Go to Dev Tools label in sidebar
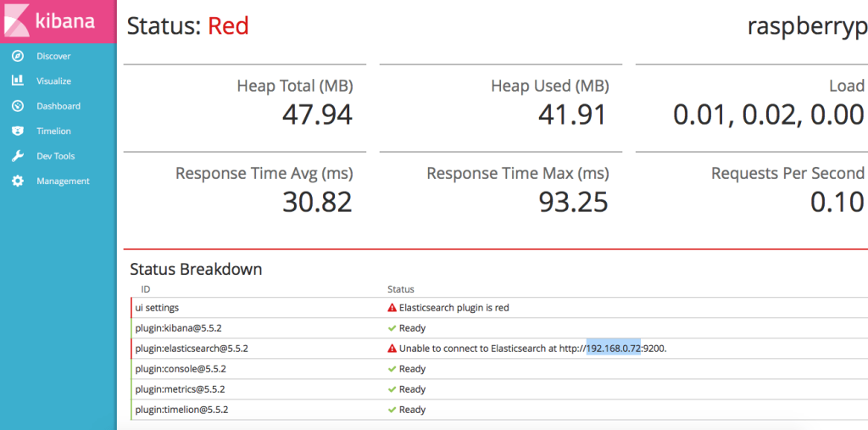The width and height of the screenshot is (868, 430). [56, 156]
